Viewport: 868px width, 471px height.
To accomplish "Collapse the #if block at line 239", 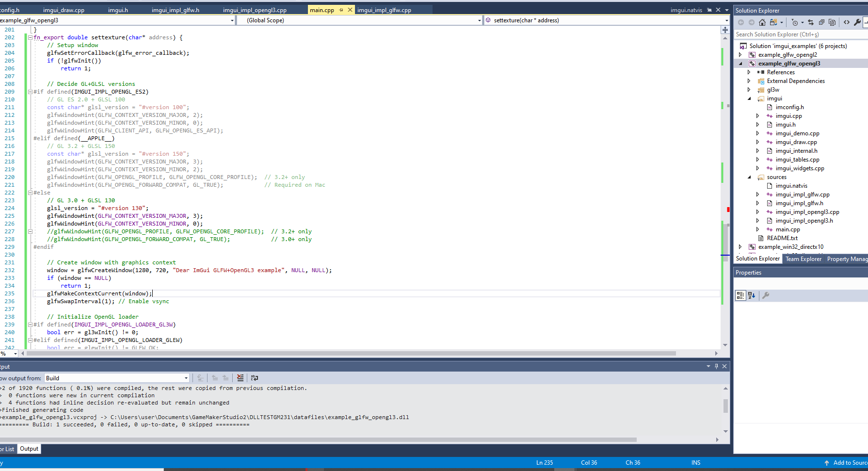I will click(x=30, y=325).
